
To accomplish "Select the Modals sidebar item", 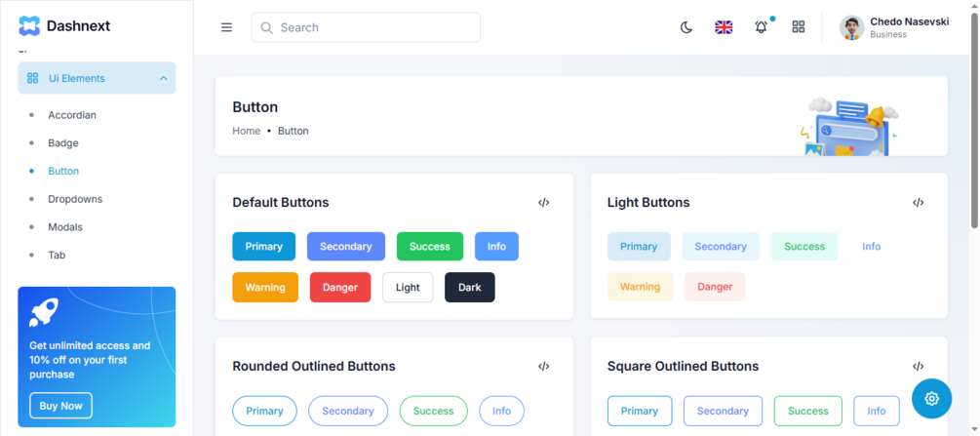I will tap(65, 227).
